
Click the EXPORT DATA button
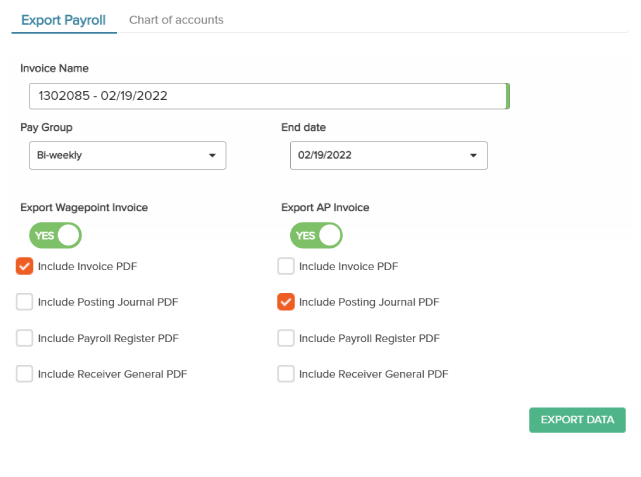(577, 420)
